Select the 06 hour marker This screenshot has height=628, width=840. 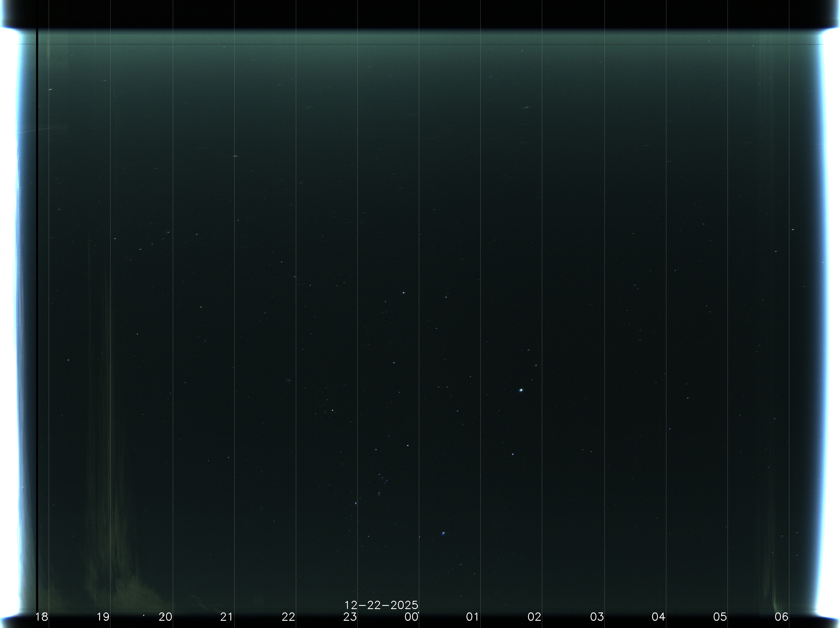click(781, 617)
